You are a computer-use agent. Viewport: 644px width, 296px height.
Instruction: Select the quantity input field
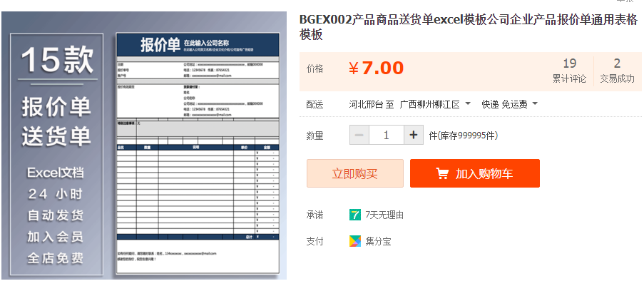pos(386,135)
